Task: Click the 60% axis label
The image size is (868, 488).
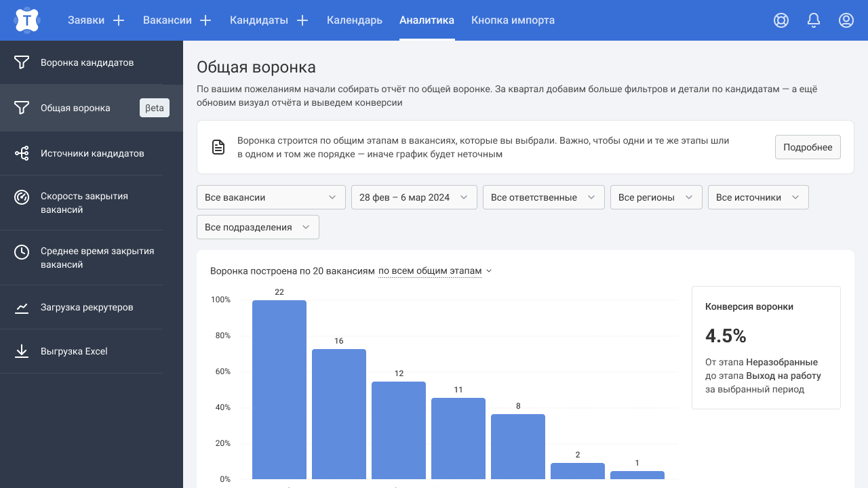Action: tap(222, 371)
